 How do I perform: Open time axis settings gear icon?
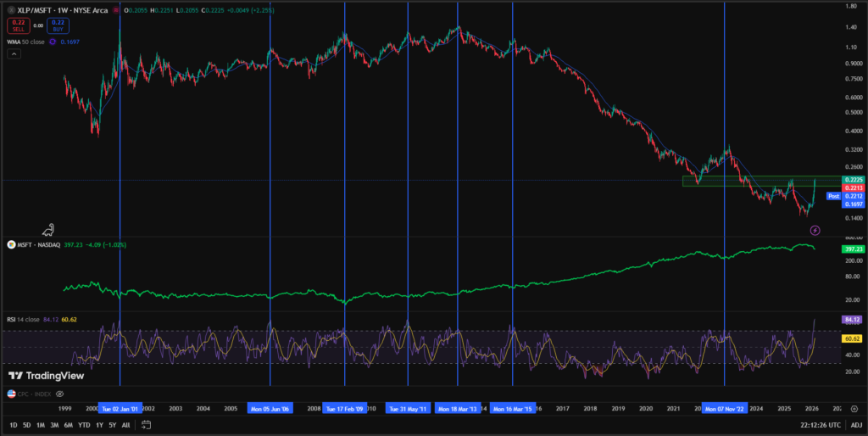pos(854,408)
